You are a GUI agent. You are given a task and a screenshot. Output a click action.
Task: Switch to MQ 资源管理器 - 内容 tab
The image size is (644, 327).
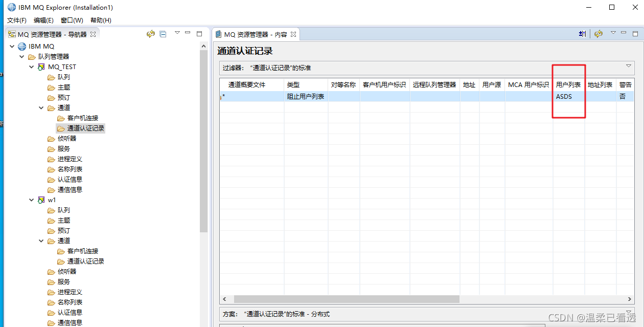coord(256,34)
